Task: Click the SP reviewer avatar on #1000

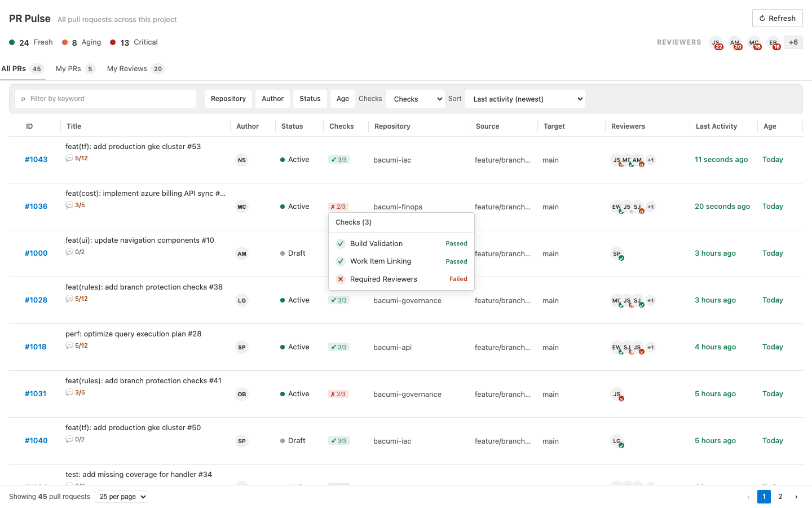Action: (617, 253)
